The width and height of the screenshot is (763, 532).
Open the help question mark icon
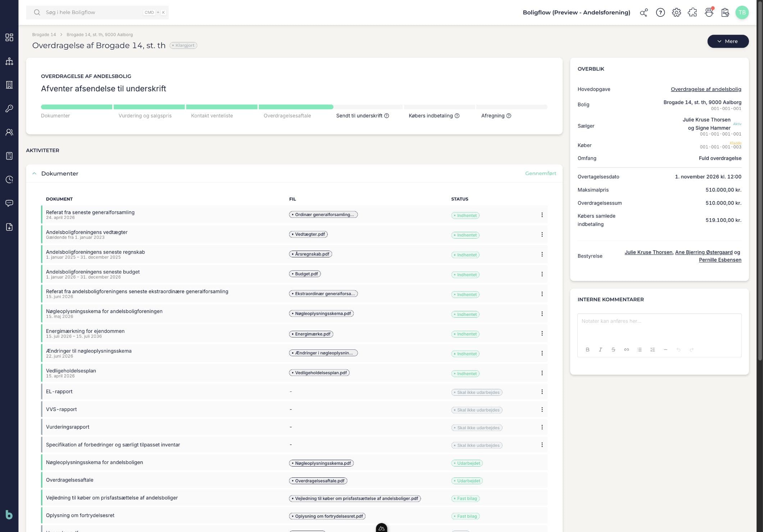[660, 13]
